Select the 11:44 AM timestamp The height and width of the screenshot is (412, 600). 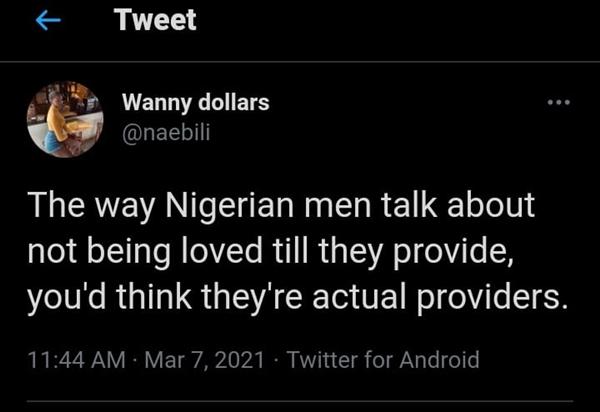pyautogui.click(x=68, y=360)
